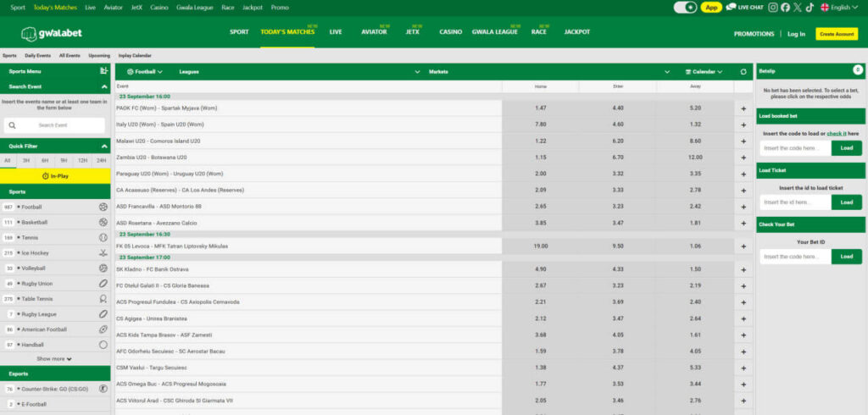Screen dimensions: 868x415
Task: Open the Football sport dropdown
Action: click(144, 72)
